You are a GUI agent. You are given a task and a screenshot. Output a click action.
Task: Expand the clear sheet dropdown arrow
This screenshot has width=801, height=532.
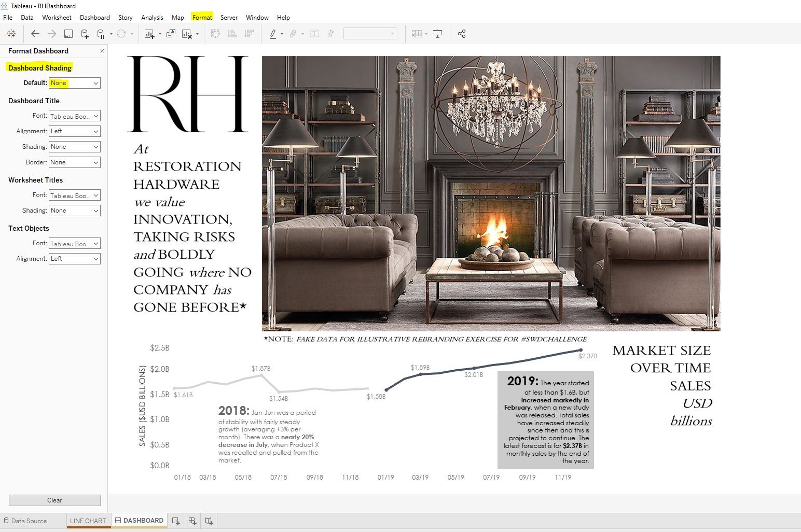point(197,34)
